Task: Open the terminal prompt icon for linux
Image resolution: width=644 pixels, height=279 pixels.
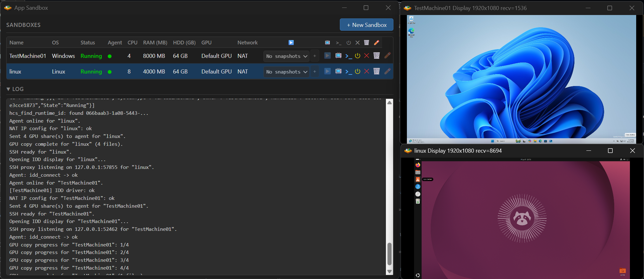Action: (x=348, y=72)
